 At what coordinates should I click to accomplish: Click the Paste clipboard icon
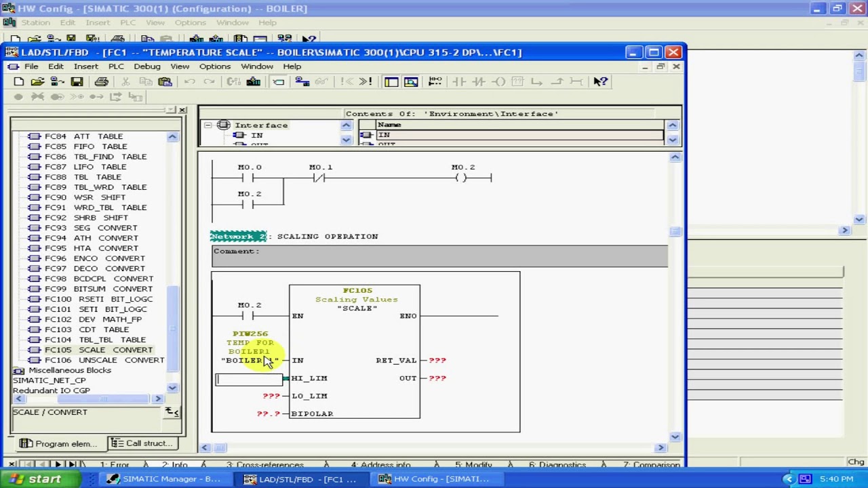point(165,81)
